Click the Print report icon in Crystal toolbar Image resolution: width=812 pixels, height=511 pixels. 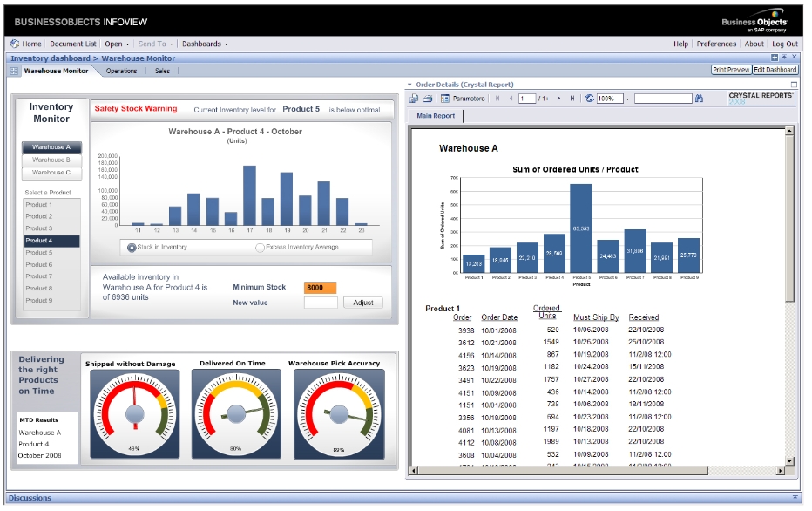point(428,98)
